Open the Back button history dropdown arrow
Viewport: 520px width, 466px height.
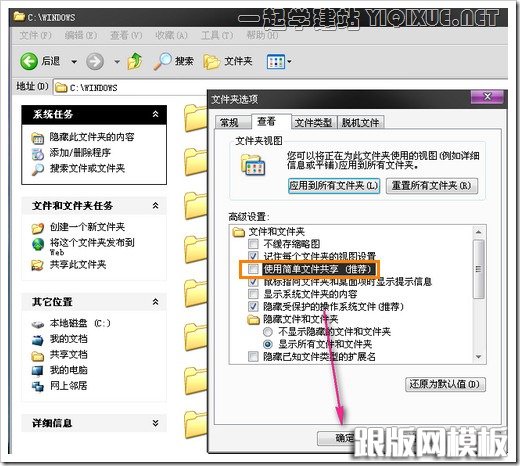(74, 62)
